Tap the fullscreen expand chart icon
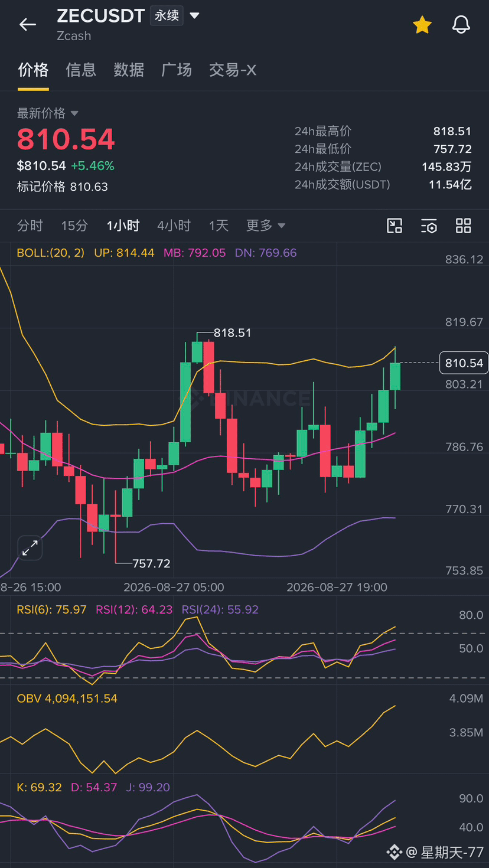 30,549
